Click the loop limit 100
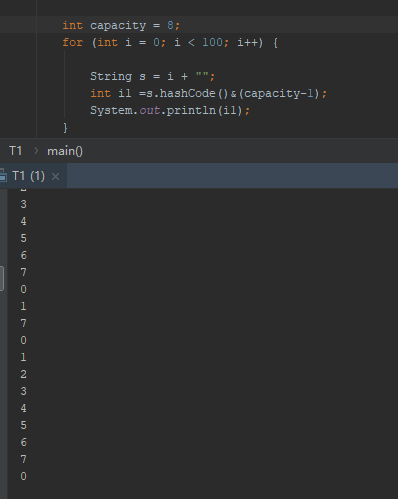 click(212, 43)
